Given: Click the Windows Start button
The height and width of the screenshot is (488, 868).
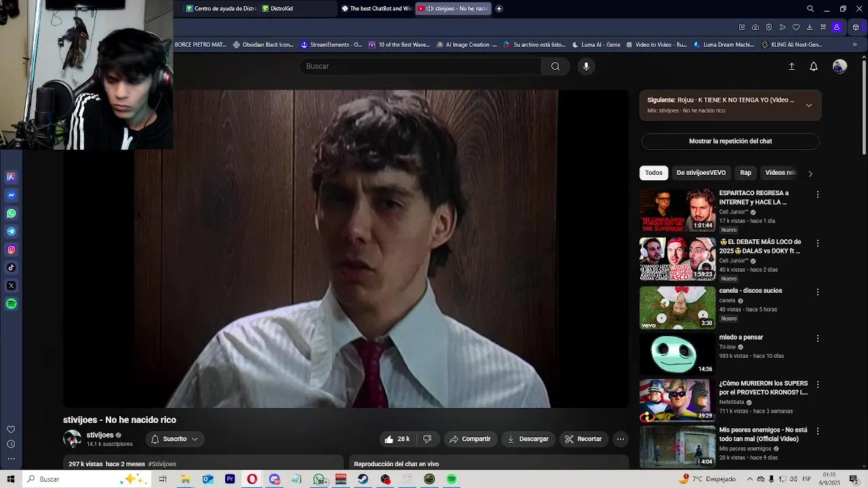Looking at the screenshot, I should click(11, 479).
